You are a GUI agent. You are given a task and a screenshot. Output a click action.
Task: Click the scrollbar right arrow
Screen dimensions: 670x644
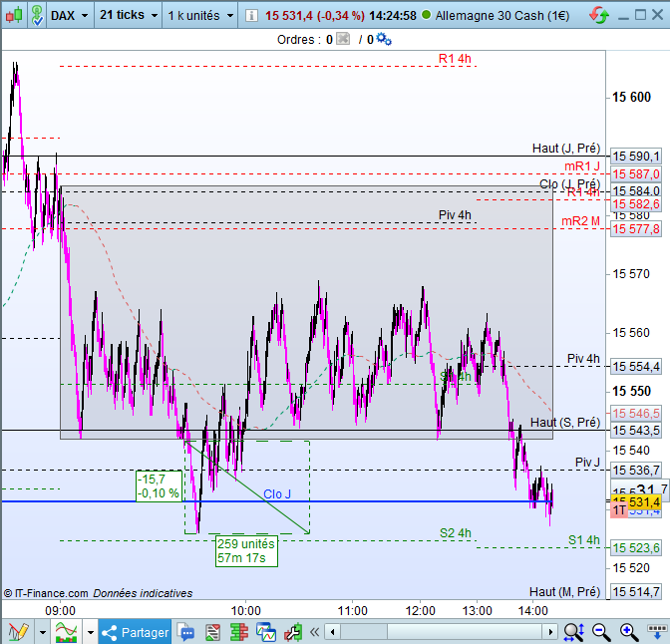[550, 632]
